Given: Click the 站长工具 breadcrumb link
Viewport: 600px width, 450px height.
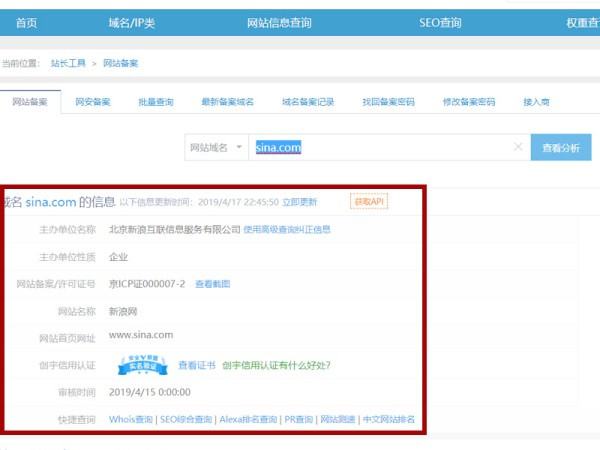Looking at the screenshot, I should (x=68, y=63).
